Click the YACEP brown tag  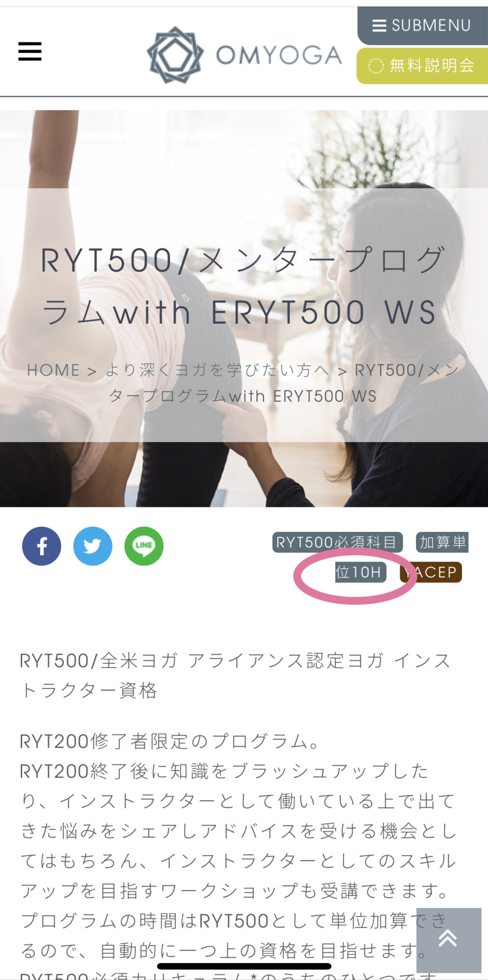coord(431,572)
